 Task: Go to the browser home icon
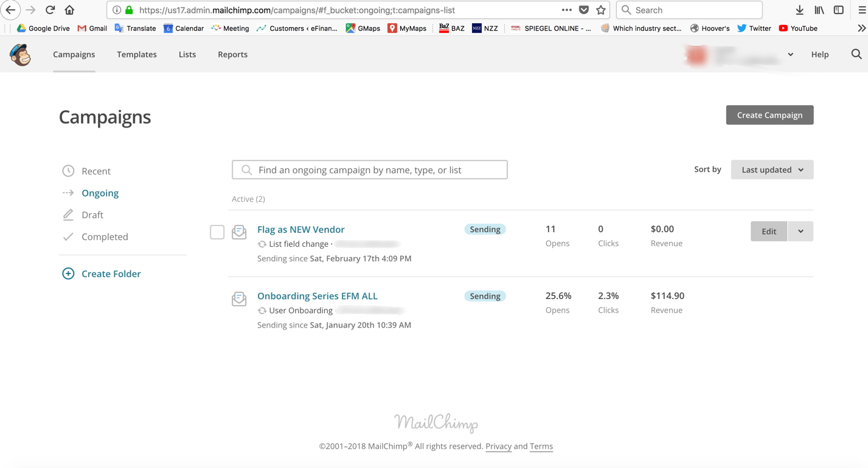pos(69,10)
